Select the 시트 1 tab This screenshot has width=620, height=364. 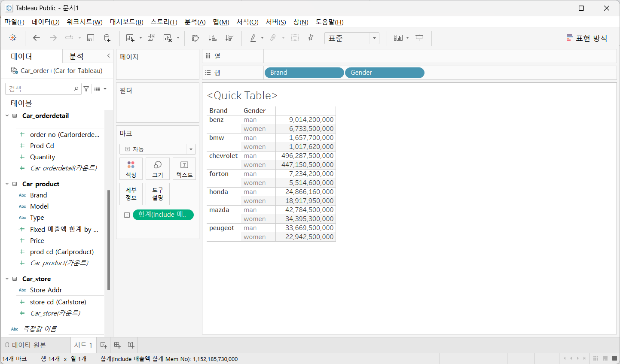click(83, 345)
